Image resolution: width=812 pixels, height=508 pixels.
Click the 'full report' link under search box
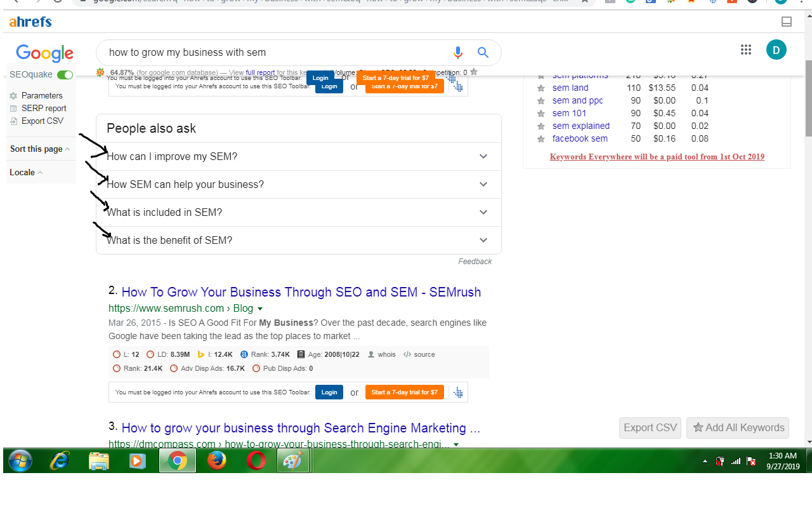point(261,72)
